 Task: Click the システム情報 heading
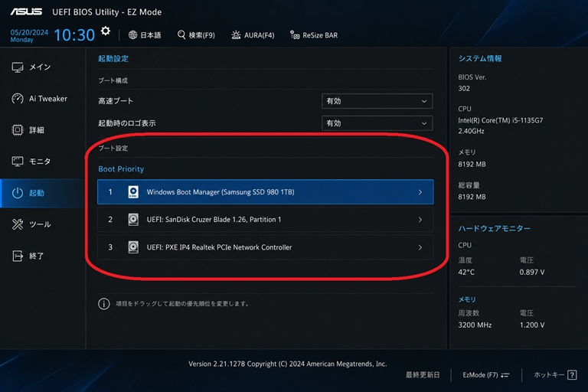coord(480,58)
